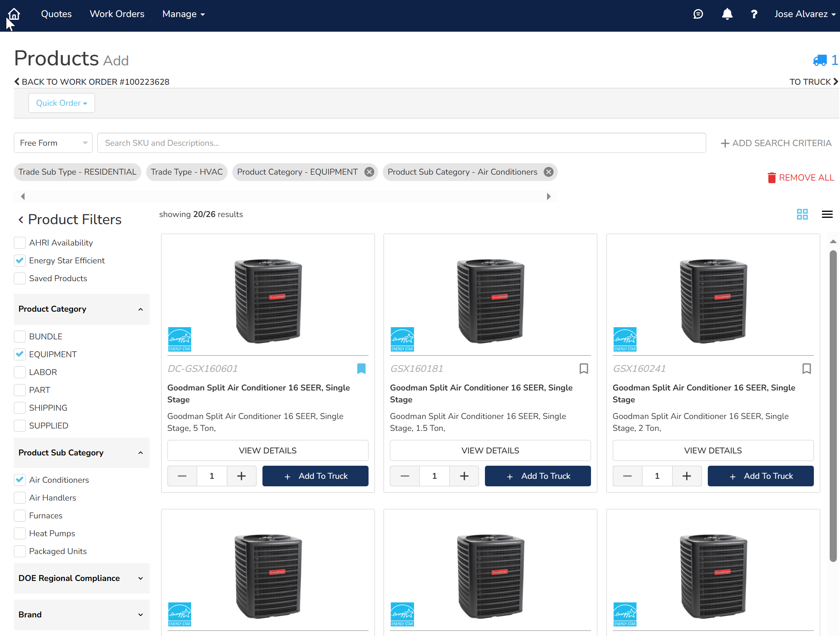Switch to list view layout
This screenshot has width=840, height=636.
(x=827, y=214)
